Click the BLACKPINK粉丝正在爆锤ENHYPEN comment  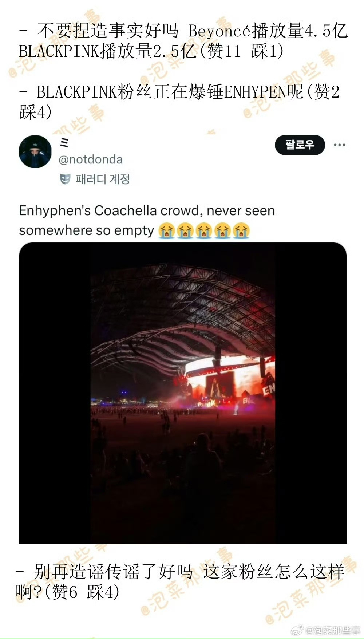click(179, 101)
